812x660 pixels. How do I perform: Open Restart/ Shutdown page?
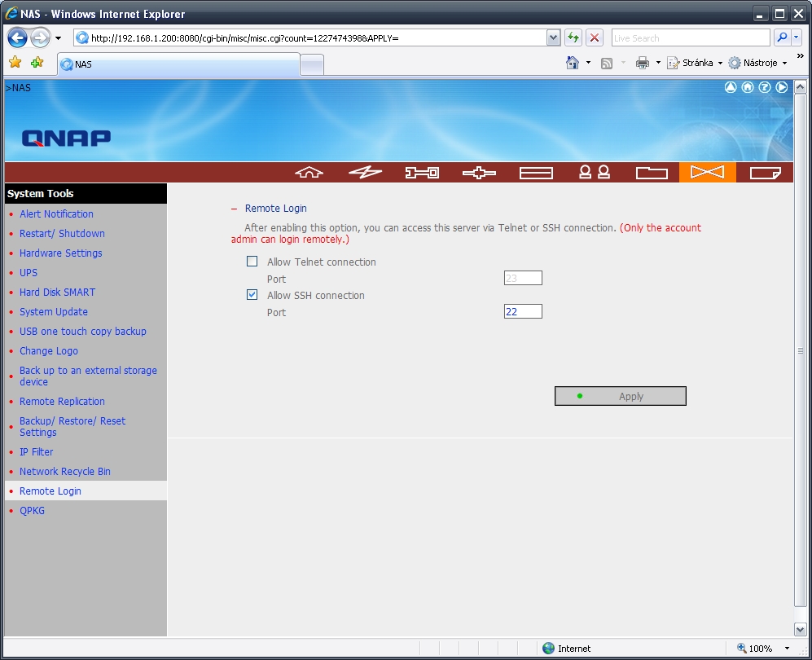click(62, 234)
